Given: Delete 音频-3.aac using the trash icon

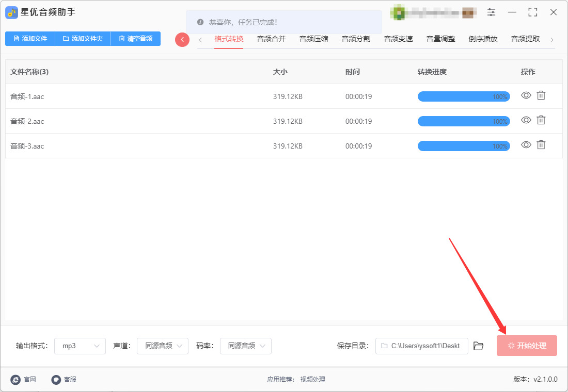Looking at the screenshot, I should point(541,145).
